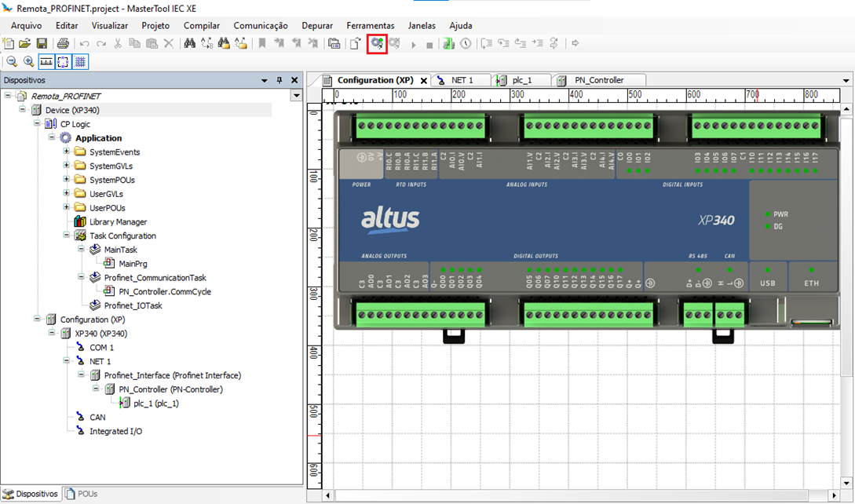Screen dimensions: 855x504
Task: Switch to the PN_Controller tab
Action: pos(598,80)
